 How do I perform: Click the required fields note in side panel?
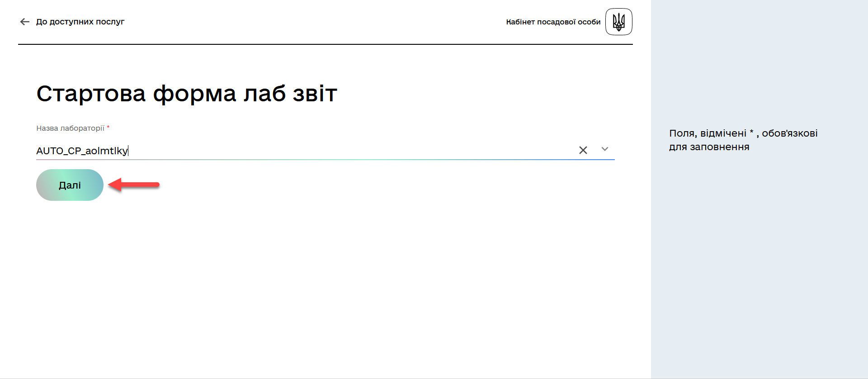click(743, 140)
